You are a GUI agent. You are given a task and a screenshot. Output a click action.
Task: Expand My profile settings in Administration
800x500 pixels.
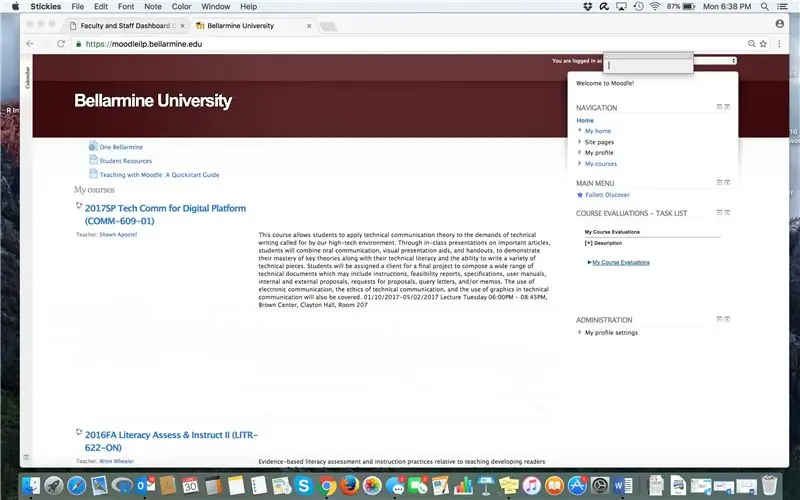tap(580, 332)
